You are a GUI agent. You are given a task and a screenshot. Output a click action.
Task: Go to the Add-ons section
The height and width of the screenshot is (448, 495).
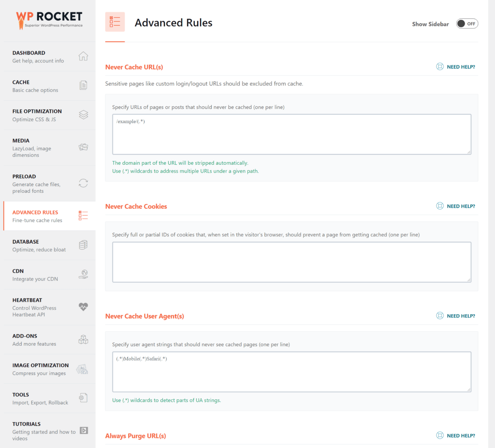tap(49, 340)
